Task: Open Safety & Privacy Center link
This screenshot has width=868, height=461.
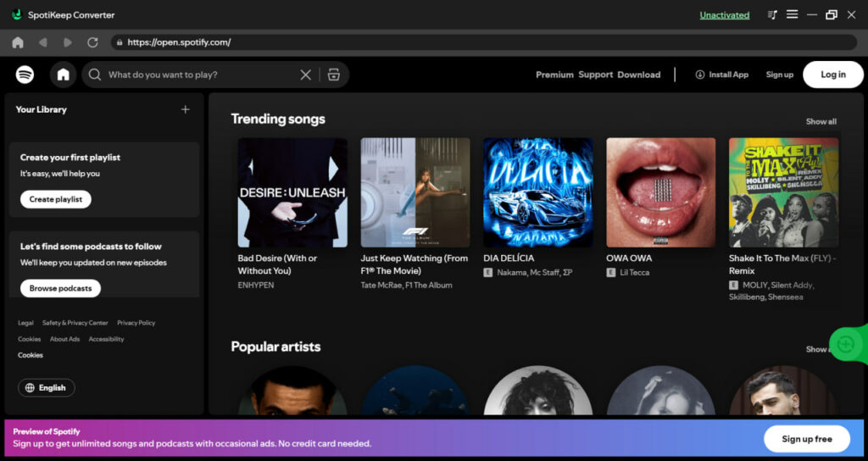Action: (75, 323)
